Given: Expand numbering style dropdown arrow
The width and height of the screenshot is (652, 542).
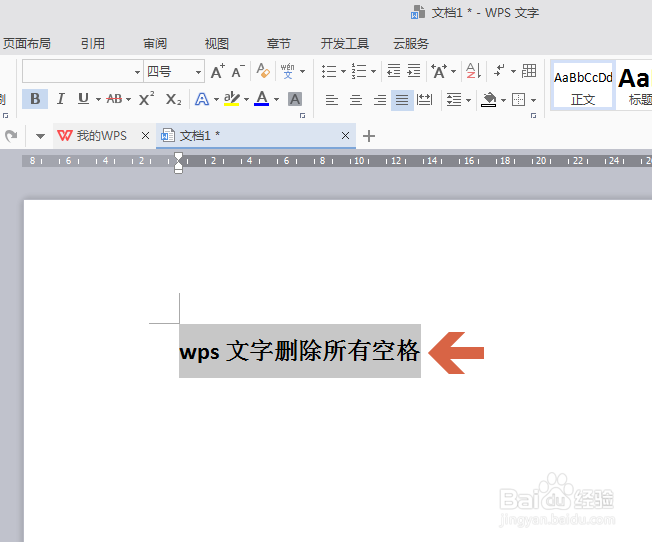Looking at the screenshot, I should 373,72.
